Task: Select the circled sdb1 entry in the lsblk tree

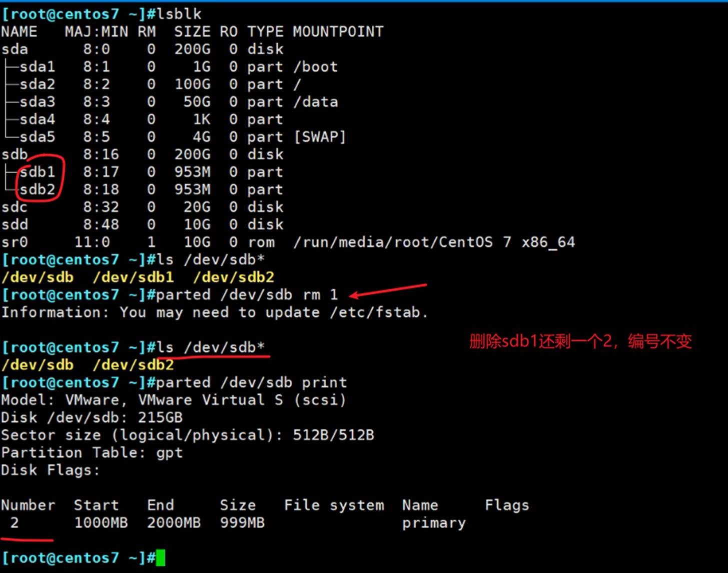Action: [38, 172]
